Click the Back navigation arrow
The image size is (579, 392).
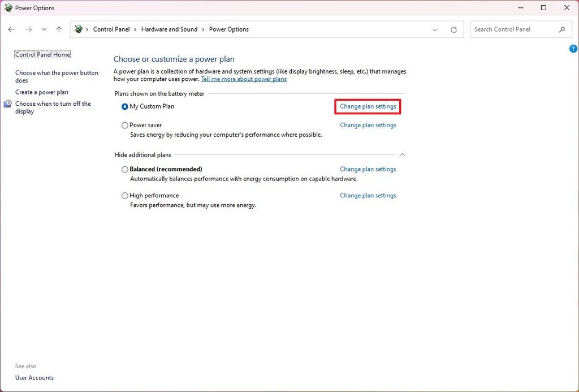pos(11,29)
